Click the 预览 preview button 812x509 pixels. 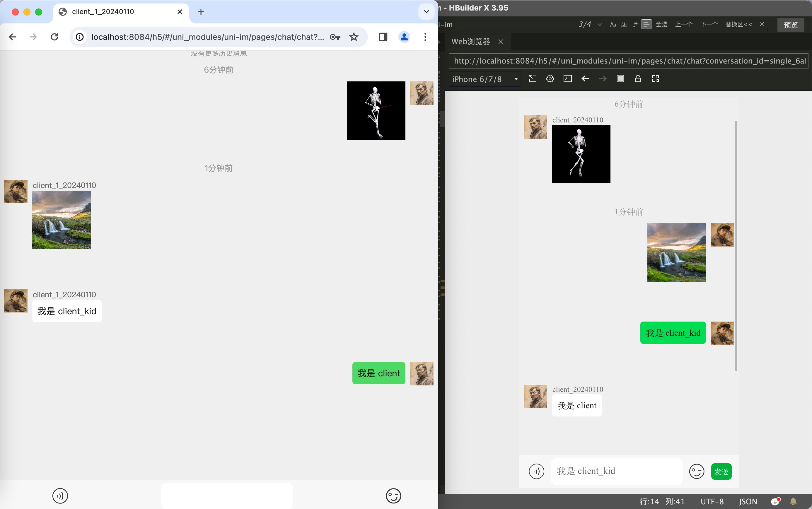coord(790,25)
